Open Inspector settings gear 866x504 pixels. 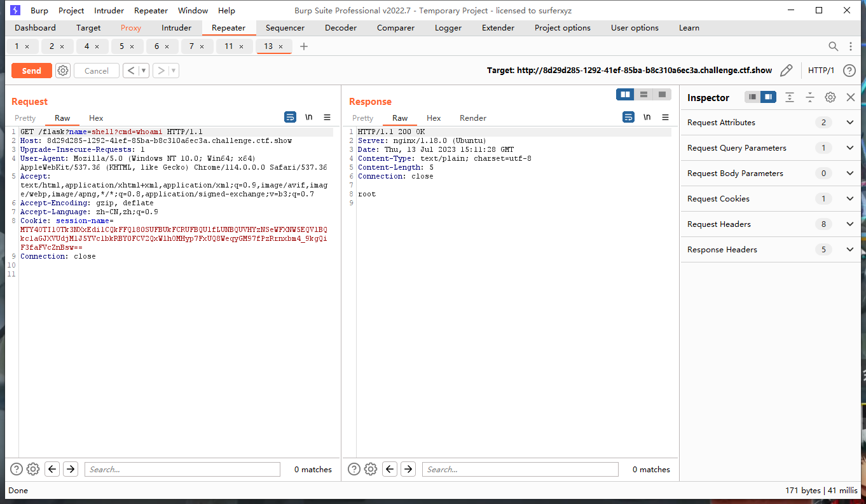click(x=830, y=97)
